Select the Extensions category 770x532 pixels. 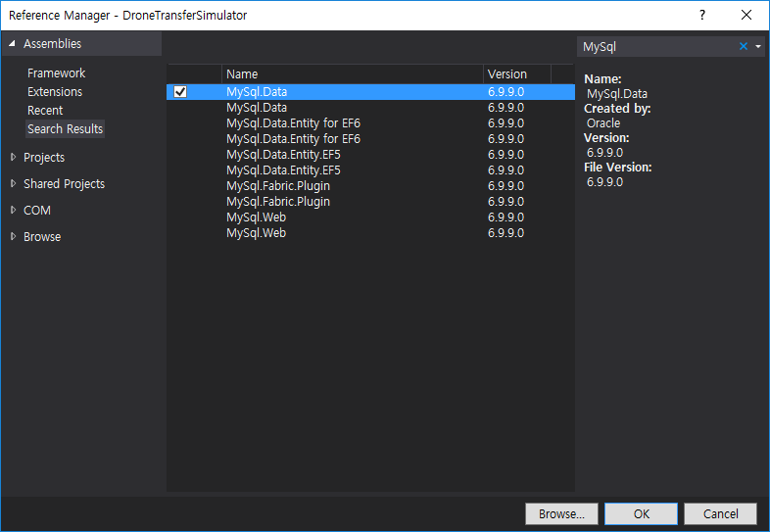(55, 92)
